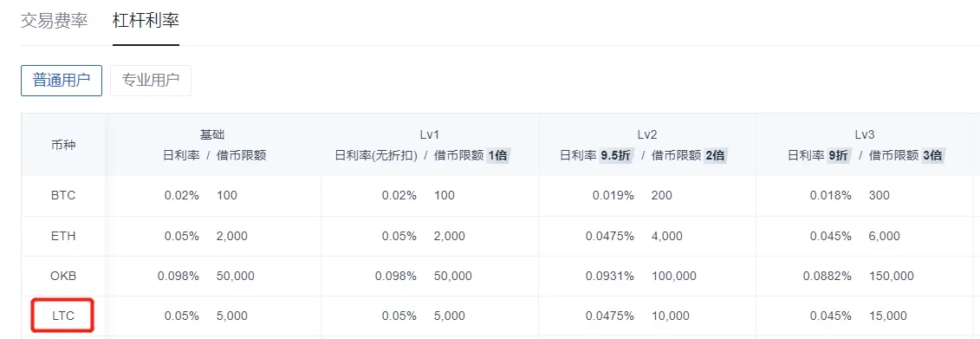Click BTC Lv3 limit 300
The width and height of the screenshot is (980, 339).
pyautogui.click(x=879, y=196)
